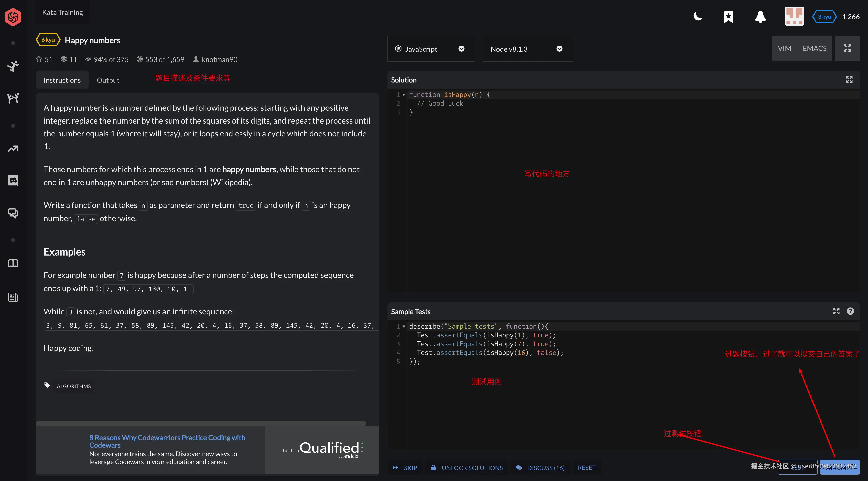Open the bookmarked collections icon

pos(729,17)
